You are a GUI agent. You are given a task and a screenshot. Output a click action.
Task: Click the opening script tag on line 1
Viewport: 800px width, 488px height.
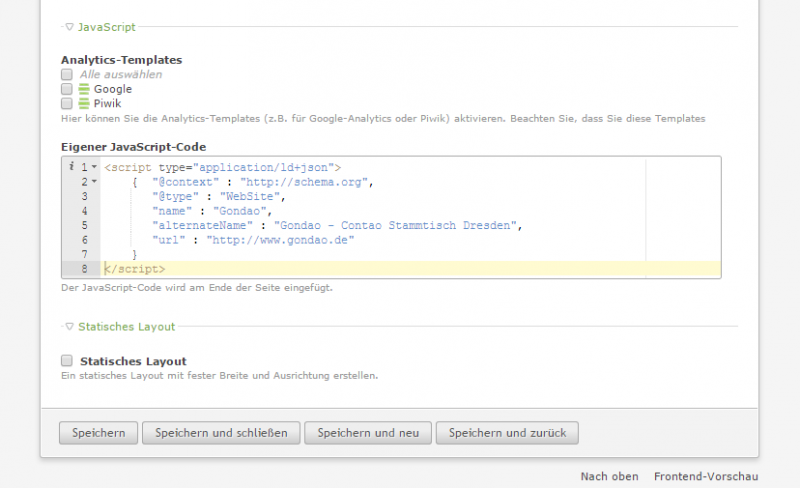(222, 167)
